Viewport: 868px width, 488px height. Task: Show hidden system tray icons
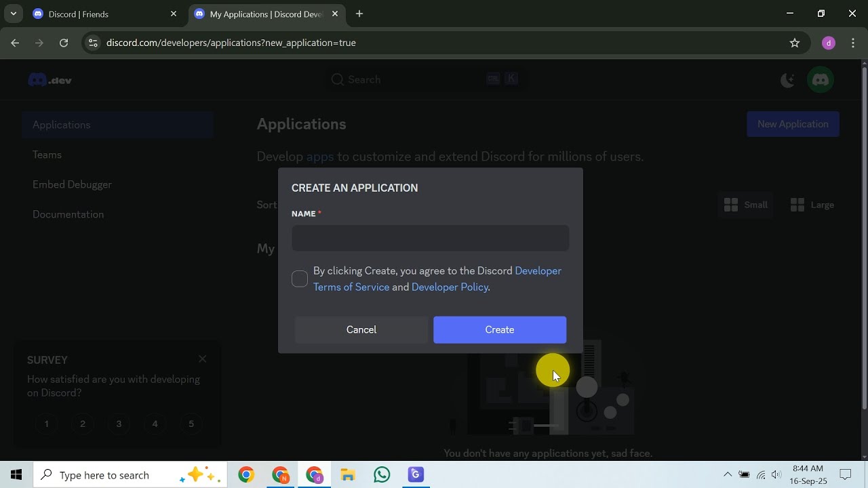click(x=728, y=475)
